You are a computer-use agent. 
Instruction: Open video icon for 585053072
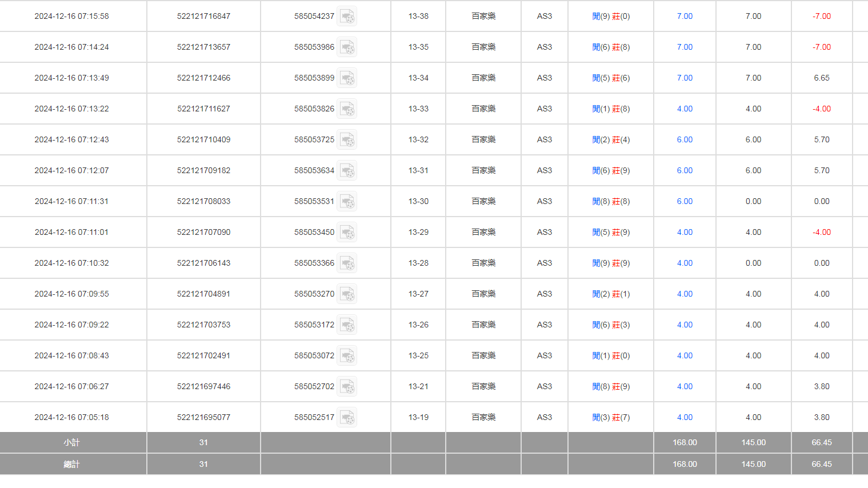click(x=347, y=356)
